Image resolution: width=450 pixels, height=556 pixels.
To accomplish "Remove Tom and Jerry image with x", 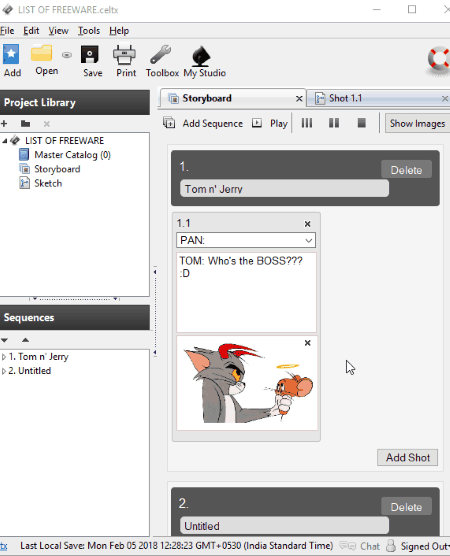I will tap(307, 343).
